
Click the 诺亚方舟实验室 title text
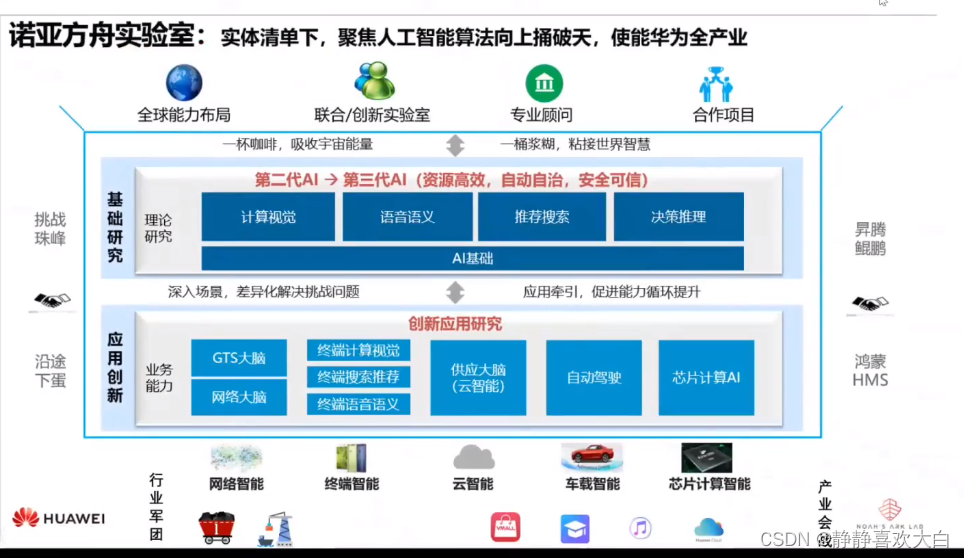(x=108, y=35)
